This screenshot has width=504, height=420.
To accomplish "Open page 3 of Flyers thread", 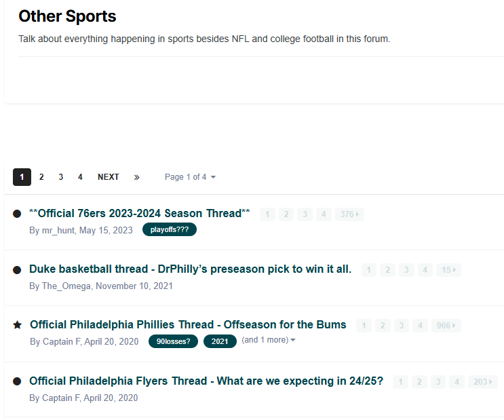I will click(438, 382).
